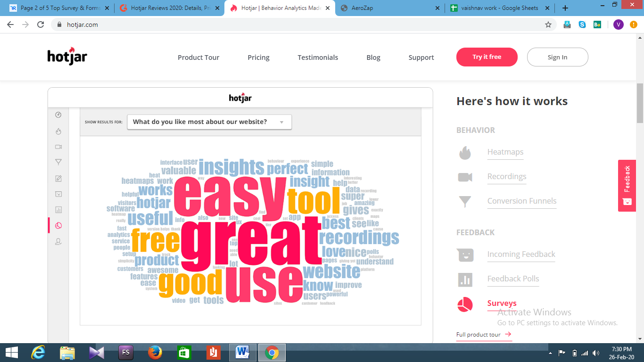This screenshot has width=644, height=362.
Task: Click the Conversion Funnels funnel icon
Action: (x=465, y=202)
